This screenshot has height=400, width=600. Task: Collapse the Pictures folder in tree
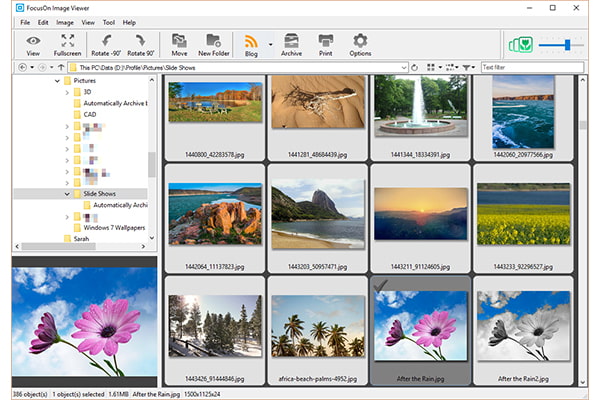[55, 79]
